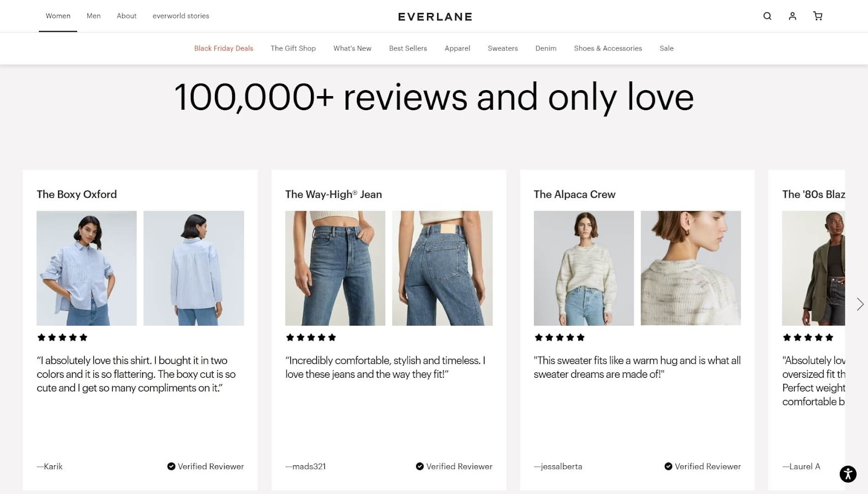Go to the Sale section
Screen dimensions: 868x494
click(667, 48)
